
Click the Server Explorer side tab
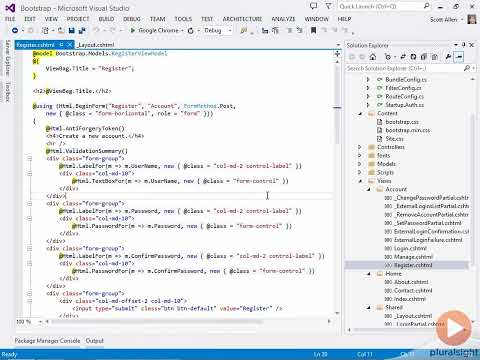8,57
